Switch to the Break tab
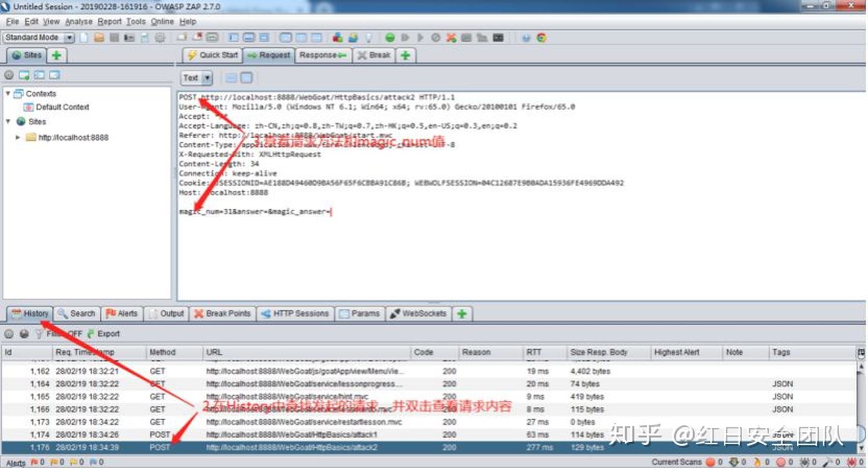The width and height of the screenshot is (868, 470). (374, 55)
